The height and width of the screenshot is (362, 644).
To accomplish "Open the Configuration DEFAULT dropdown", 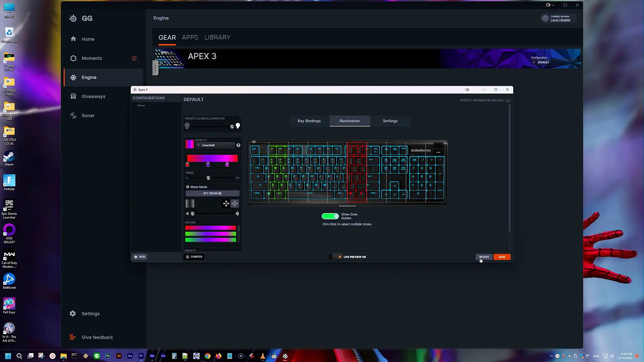I will 543,62.
